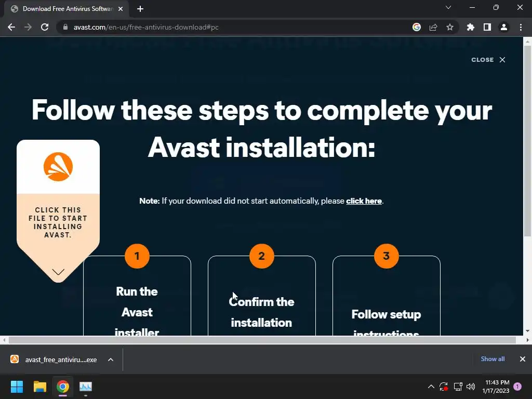This screenshot has height=399, width=532.
Task: Open the Google account icon in address bar
Action: [x=416, y=27]
